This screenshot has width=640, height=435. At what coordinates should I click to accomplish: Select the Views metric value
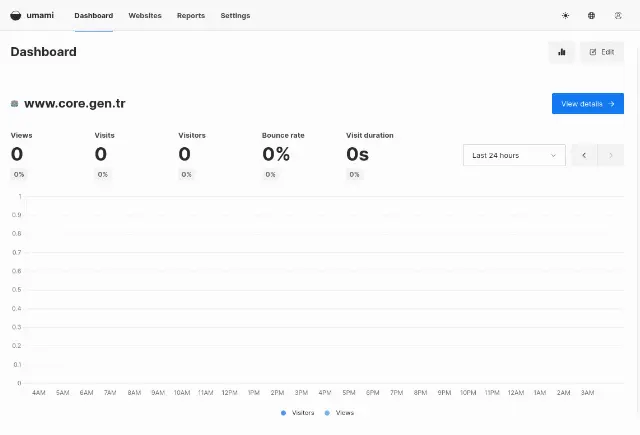tap(17, 154)
